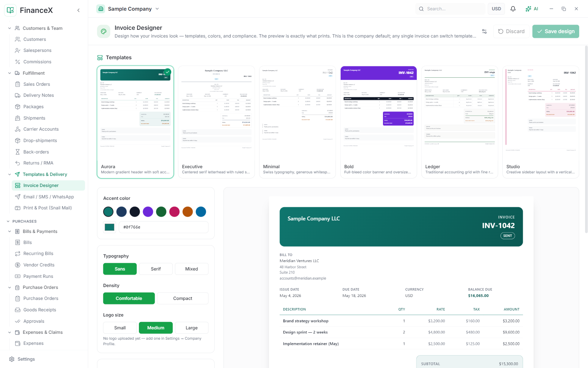
Task: Click the Salespersons icon
Action: click(x=18, y=50)
